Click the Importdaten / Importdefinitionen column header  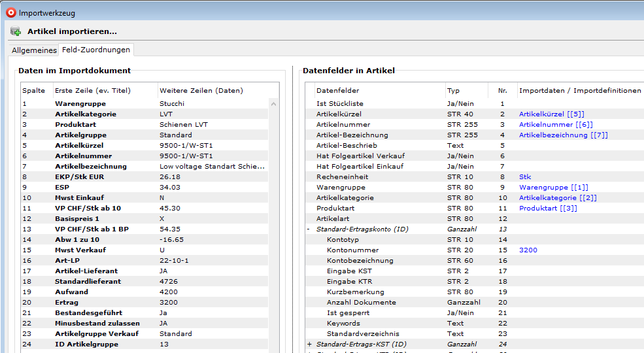point(579,91)
